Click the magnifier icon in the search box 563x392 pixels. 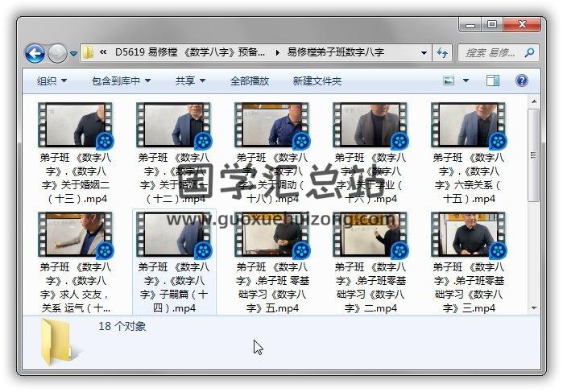coord(529,53)
